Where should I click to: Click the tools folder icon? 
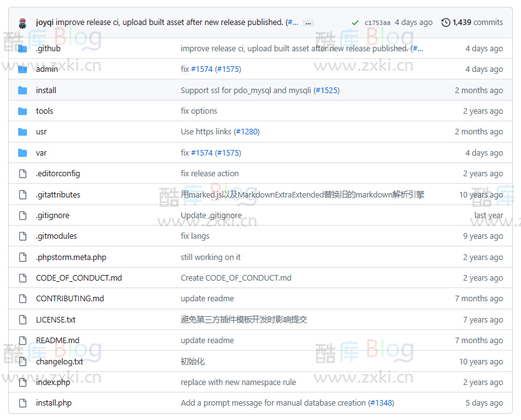tap(22, 111)
